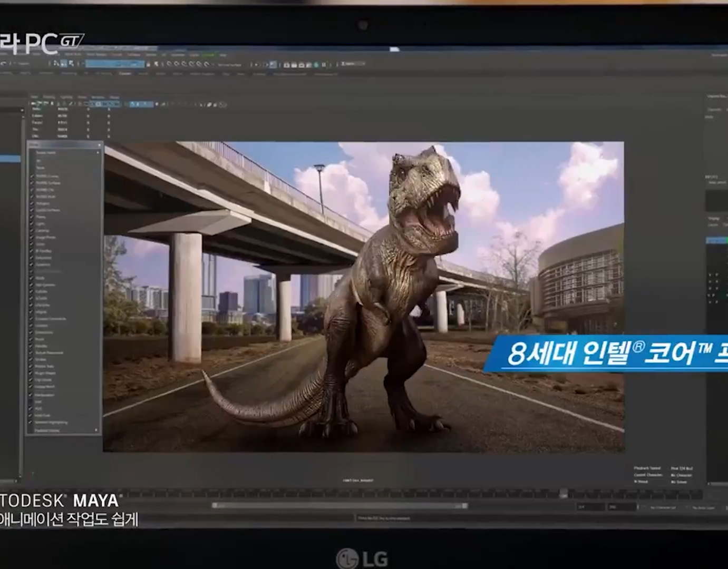Close the torn-off Show menu
The width and height of the screenshot is (728, 569).
point(99,145)
